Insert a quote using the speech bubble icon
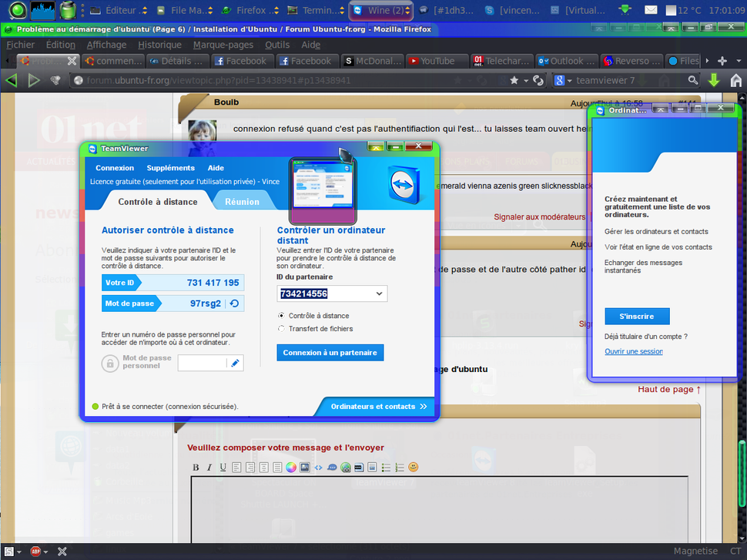 (332, 468)
